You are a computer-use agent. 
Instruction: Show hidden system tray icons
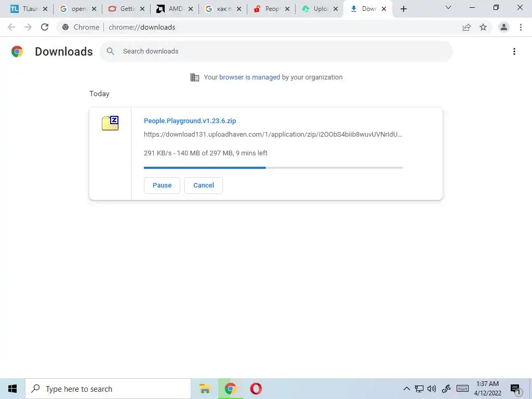click(x=406, y=389)
